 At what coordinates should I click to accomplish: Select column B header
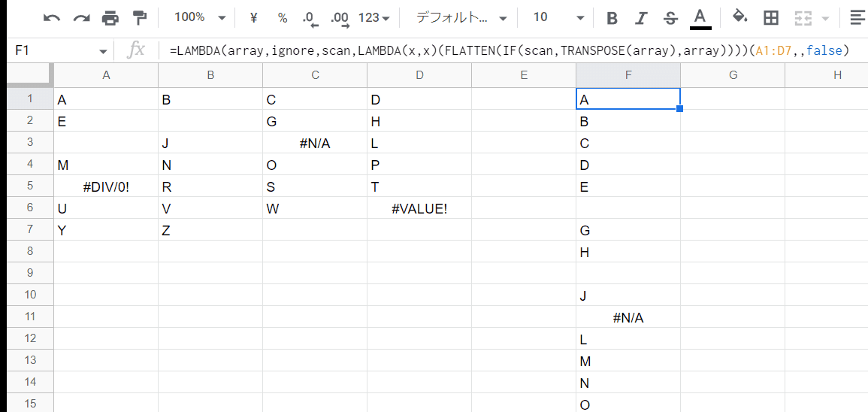pyautogui.click(x=210, y=75)
